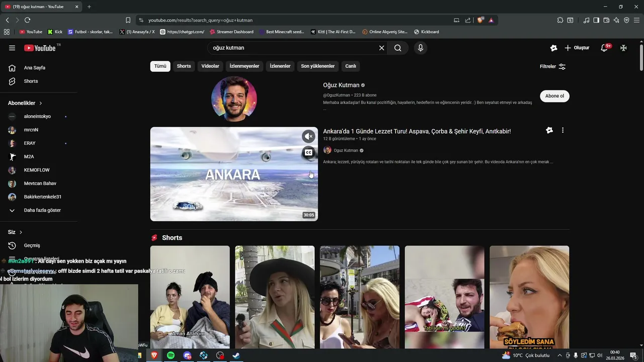
Task: Open the Oğuz Kutman channel name link
Action: tap(341, 85)
